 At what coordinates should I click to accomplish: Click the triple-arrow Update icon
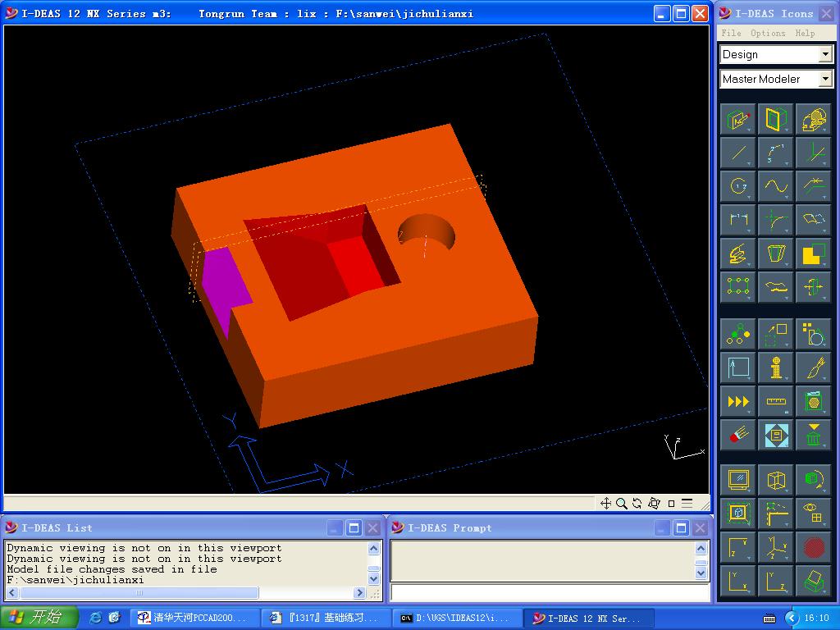coord(738,401)
